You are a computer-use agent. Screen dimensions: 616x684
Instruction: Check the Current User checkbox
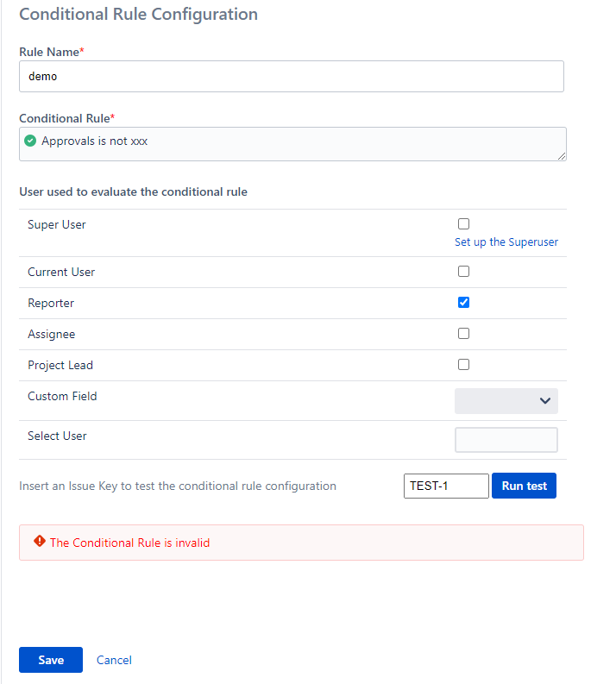click(x=463, y=272)
